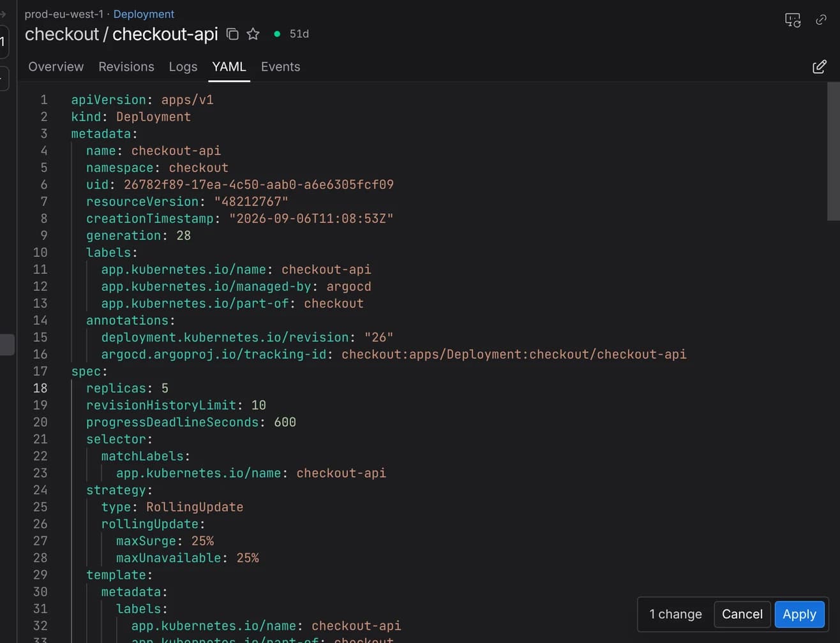Click the 51d age label

click(299, 34)
